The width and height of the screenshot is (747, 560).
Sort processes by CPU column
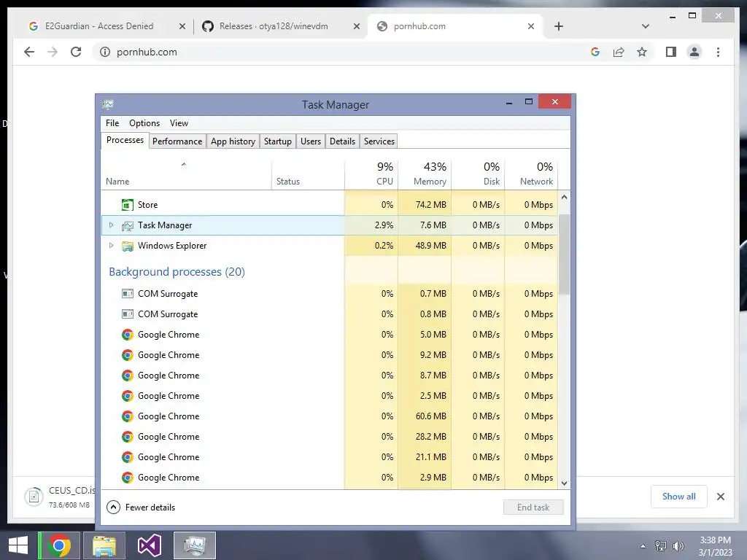[371, 174]
